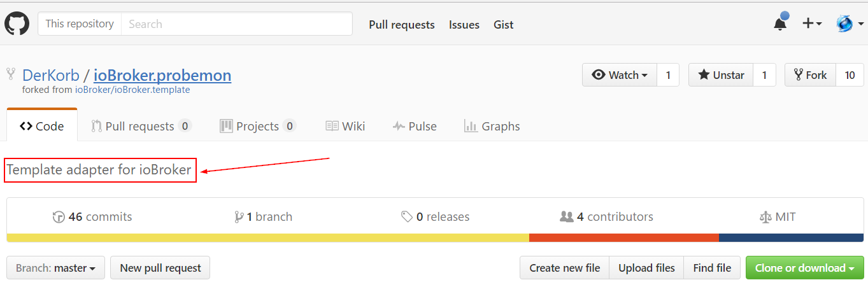
Task: Click the license scale icon
Action: pos(765,217)
